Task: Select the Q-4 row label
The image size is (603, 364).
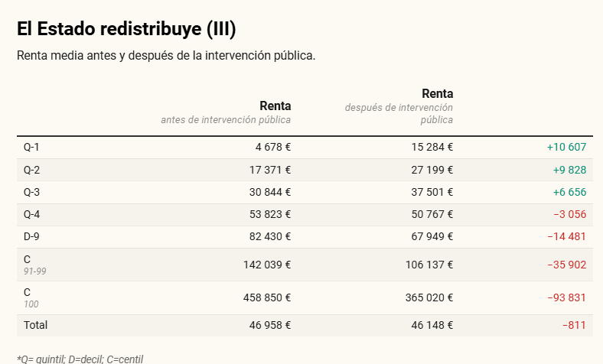Action: click(31, 214)
